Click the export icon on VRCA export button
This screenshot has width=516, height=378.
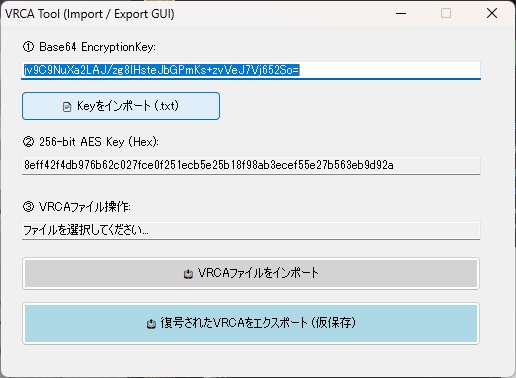(151, 323)
